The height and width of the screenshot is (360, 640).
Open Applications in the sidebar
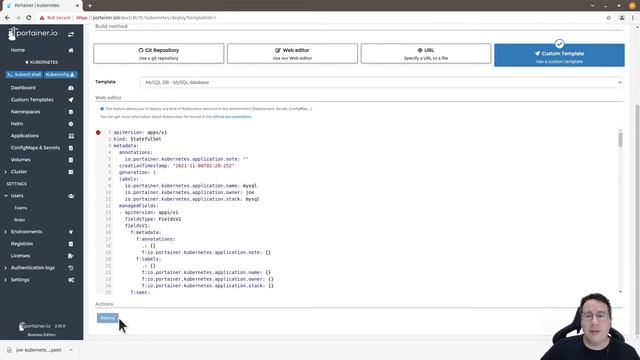click(x=24, y=136)
